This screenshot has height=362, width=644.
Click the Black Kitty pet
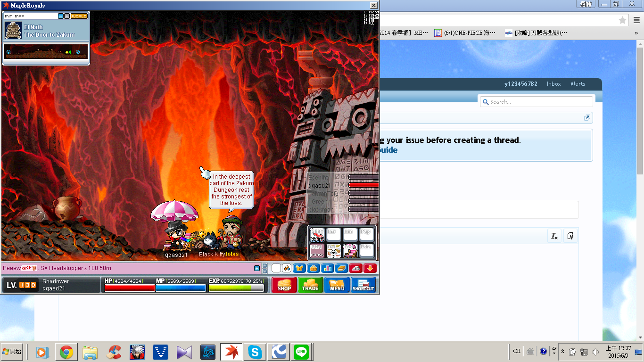(211, 240)
